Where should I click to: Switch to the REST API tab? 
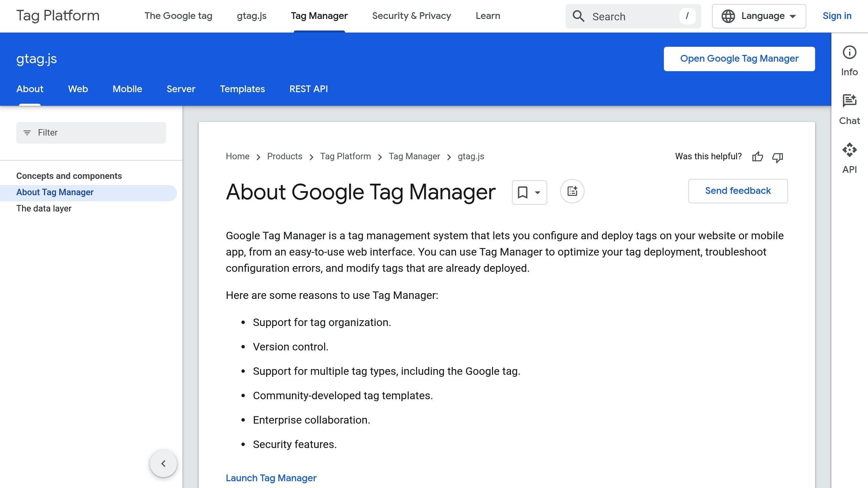[x=309, y=89]
